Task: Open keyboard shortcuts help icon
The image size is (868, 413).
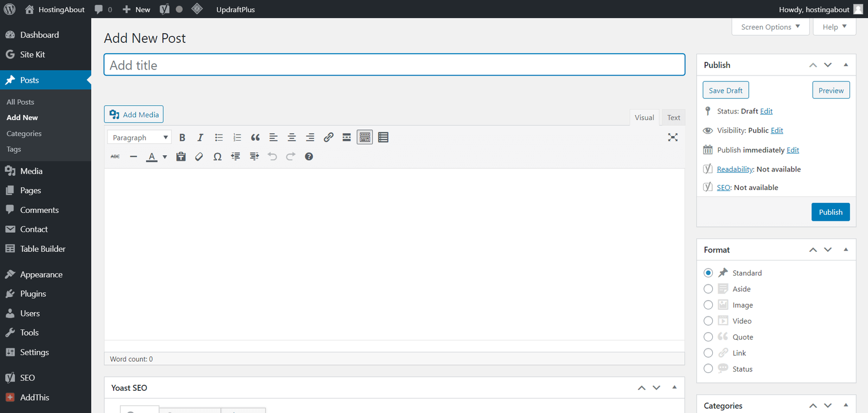Action: pos(309,157)
